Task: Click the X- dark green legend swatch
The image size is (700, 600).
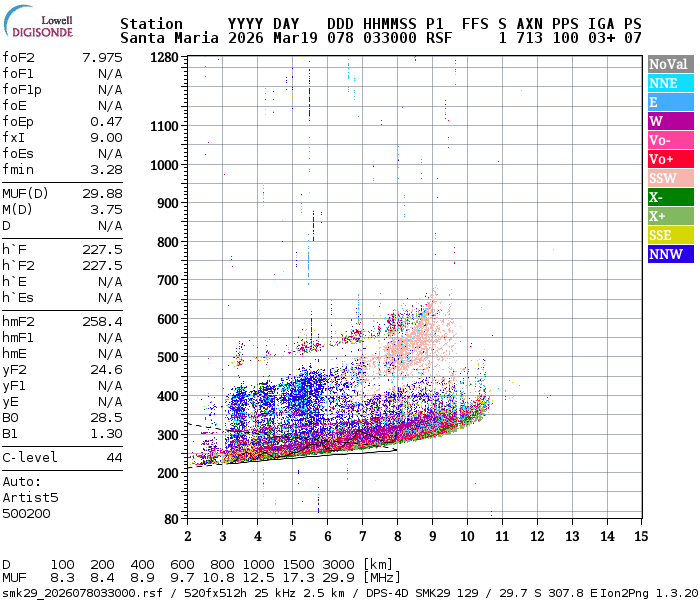Action: pos(669,197)
